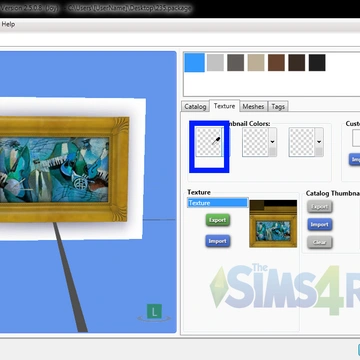Switch to the Tags tab
The image size is (360, 360).
click(x=278, y=107)
